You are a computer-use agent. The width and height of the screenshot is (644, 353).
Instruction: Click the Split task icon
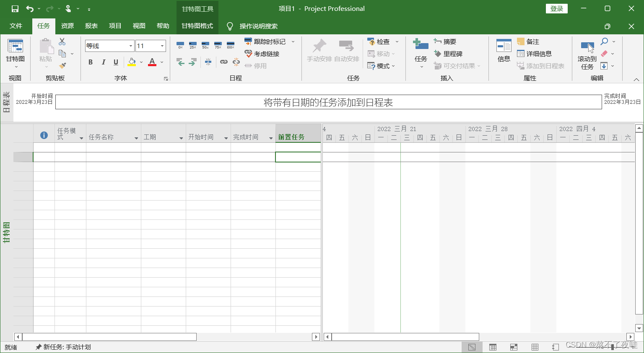(x=208, y=62)
